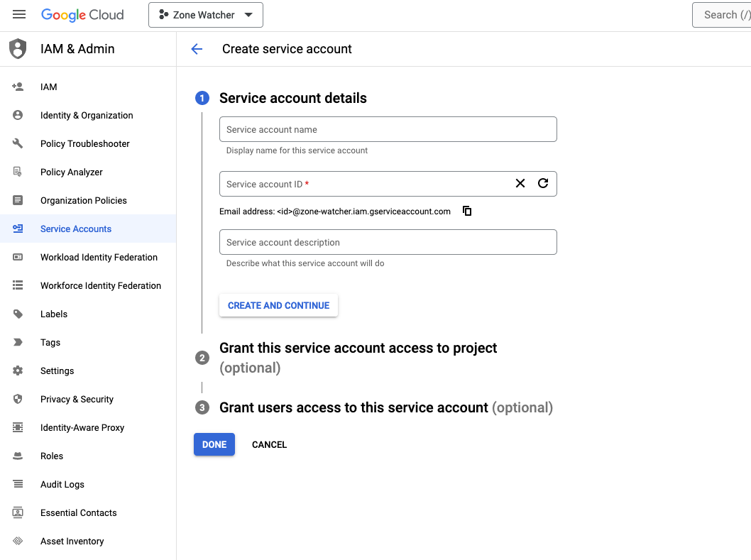The image size is (751, 560).
Task: Open Organization Policies
Action: pos(88,200)
